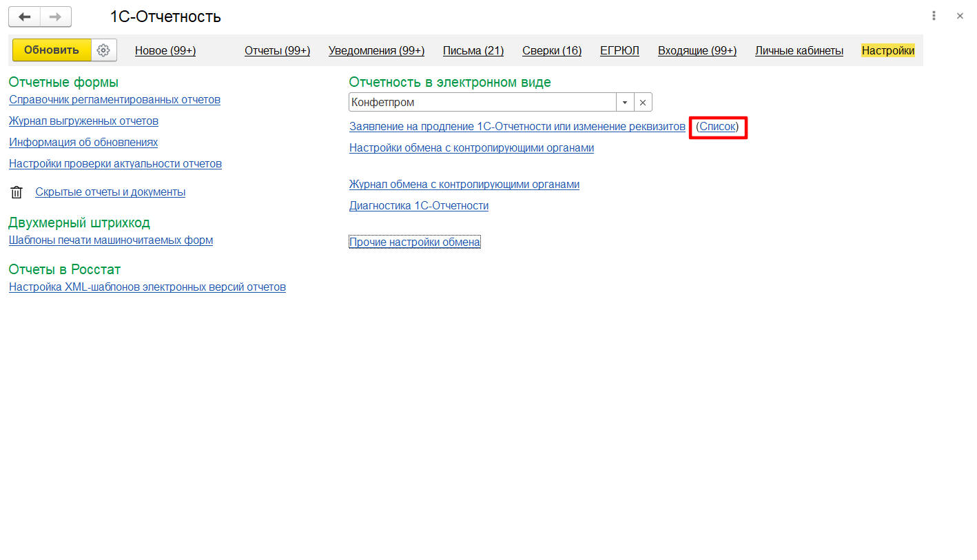The width and height of the screenshot is (977, 560).
Task: Go to the ЕГРЮЛ tab
Action: point(619,51)
